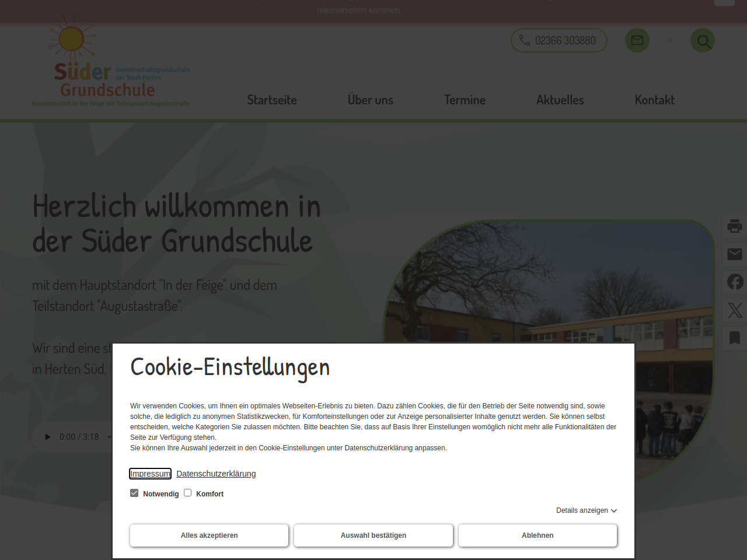This screenshot has height=560, width=747.
Task: Open the Aktuelles navigation menu
Action: pyautogui.click(x=560, y=100)
